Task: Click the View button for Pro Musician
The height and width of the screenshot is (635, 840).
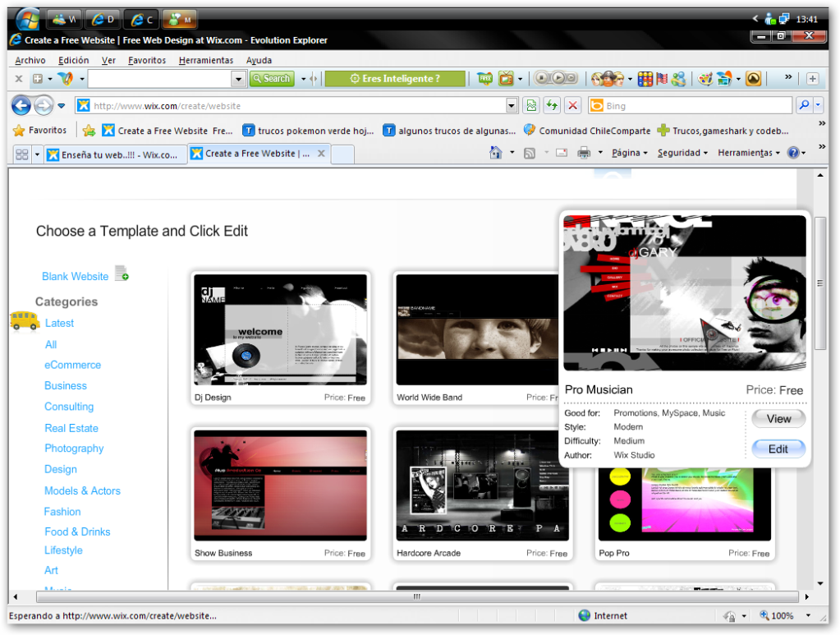Action: (x=778, y=419)
